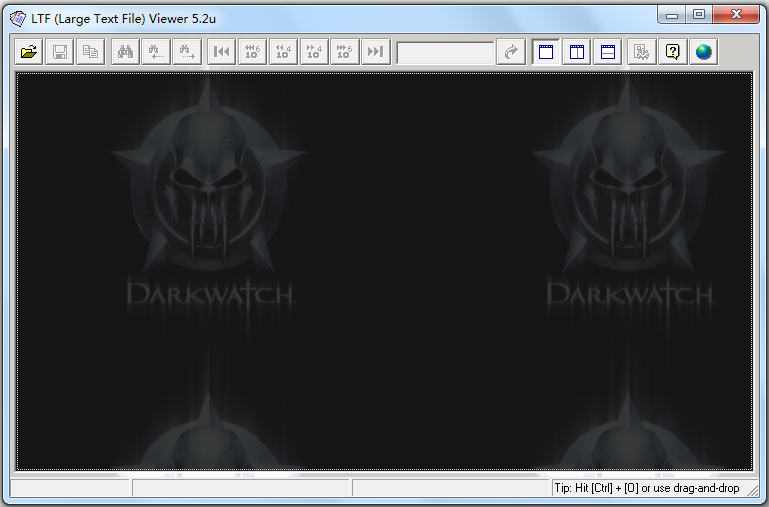Click Find Previous binoculars with left arrow
The height and width of the screenshot is (507, 769).
pos(156,51)
